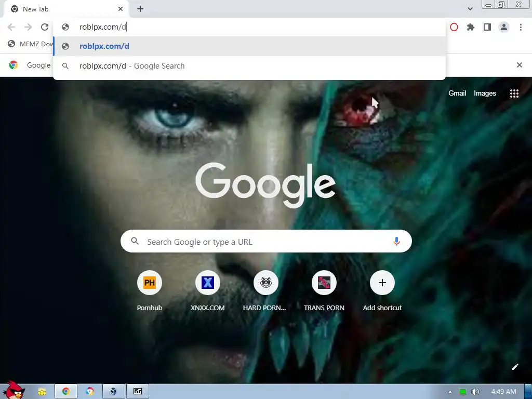Open the Gmail link
The width and height of the screenshot is (532, 399).
tap(457, 94)
